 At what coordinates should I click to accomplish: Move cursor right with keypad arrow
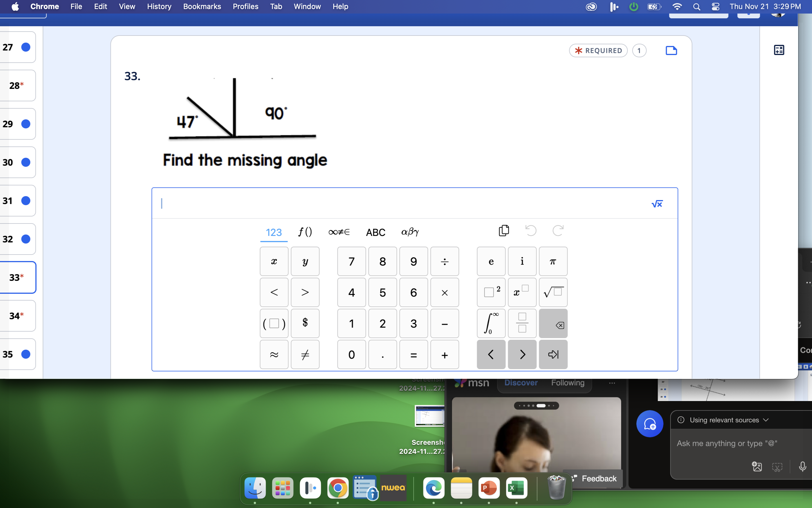pos(522,354)
